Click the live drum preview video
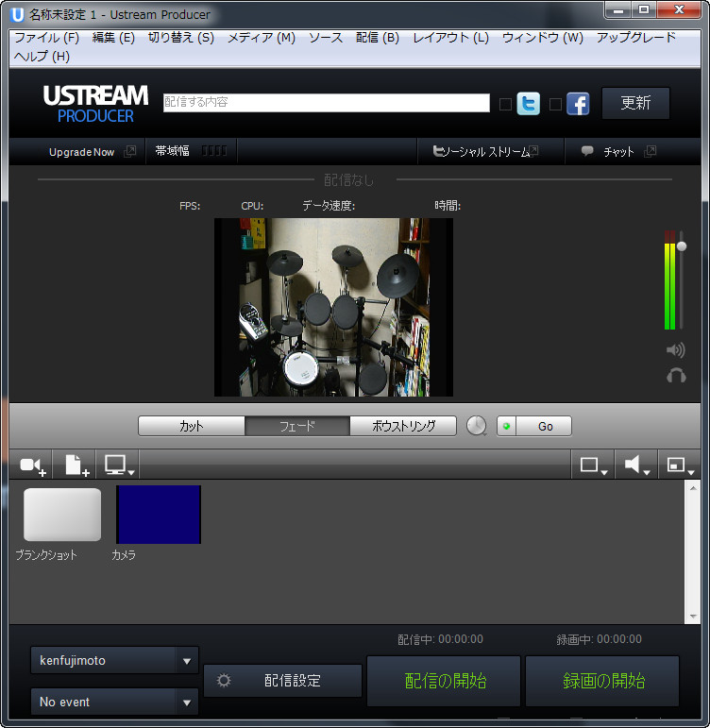The width and height of the screenshot is (710, 728). tap(333, 307)
